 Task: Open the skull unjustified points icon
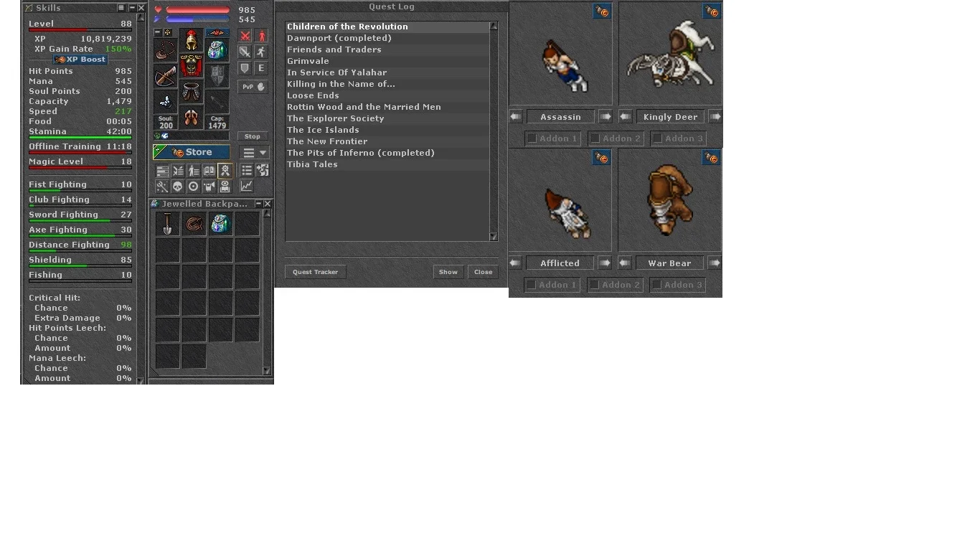coord(178,187)
